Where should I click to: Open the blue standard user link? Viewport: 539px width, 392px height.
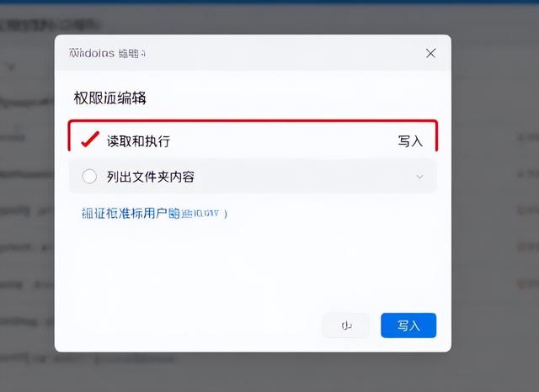point(154,214)
